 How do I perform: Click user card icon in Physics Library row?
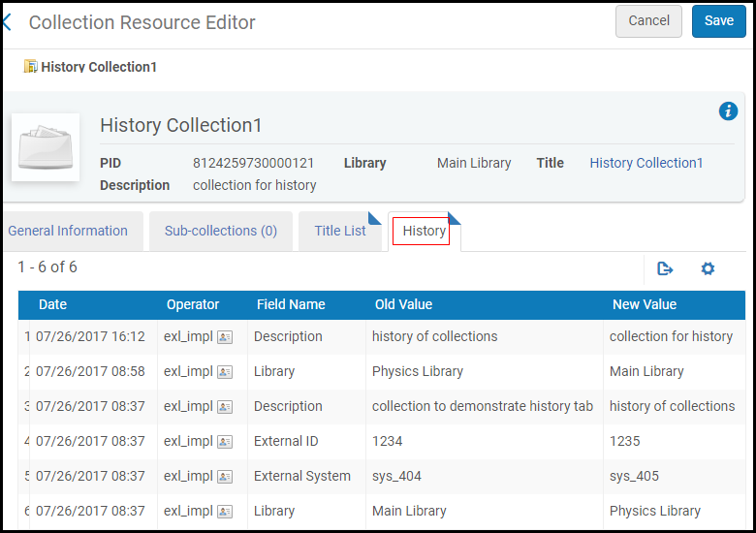tap(225, 372)
